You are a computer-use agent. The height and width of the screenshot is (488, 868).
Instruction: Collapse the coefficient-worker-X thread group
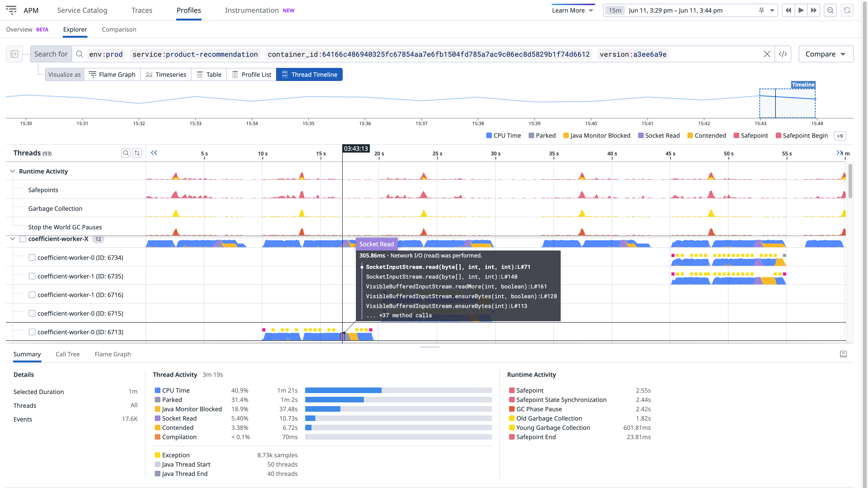click(13, 239)
